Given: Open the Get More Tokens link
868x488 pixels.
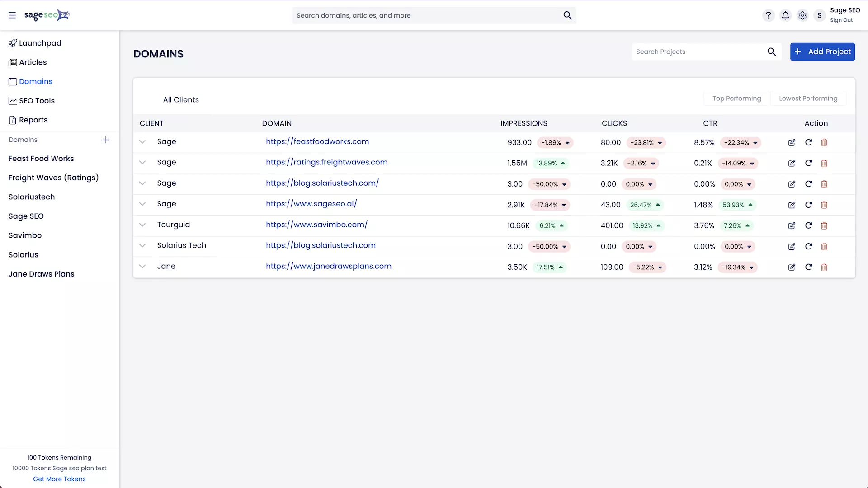Looking at the screenshot, I should pyautogui.click(x=59, y=479).
